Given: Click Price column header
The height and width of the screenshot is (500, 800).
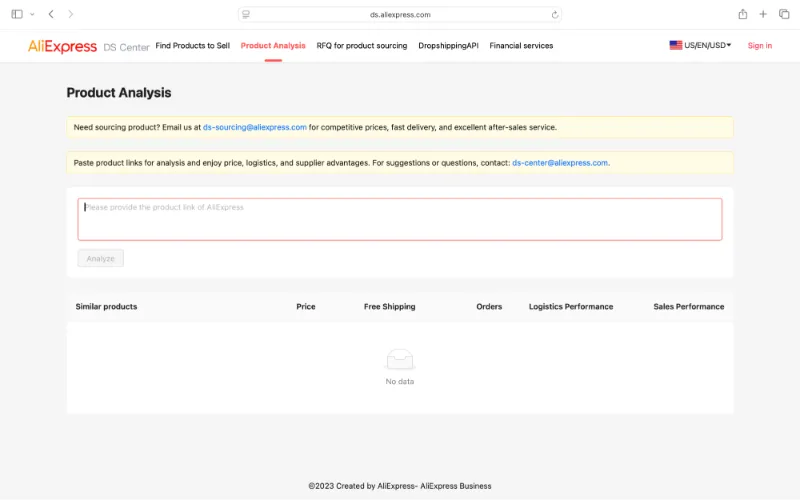Looking at the screenshot, I should click(306, 306).
